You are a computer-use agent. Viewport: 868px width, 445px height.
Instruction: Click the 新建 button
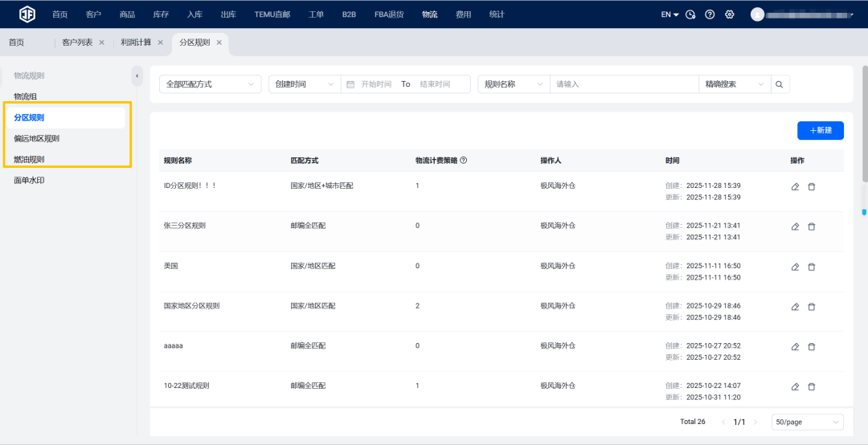tap(820, 130)
